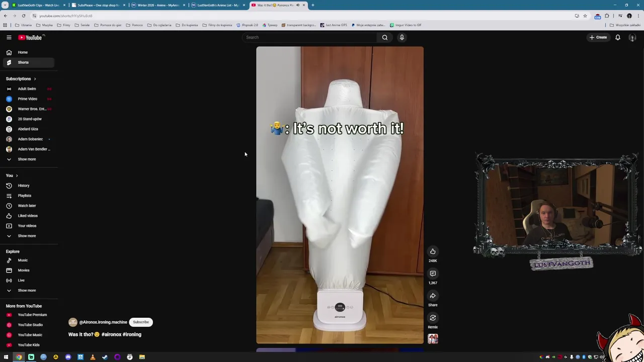The width and height of the screenshot is (644, 362).
Task: Remix this Short
Action: click(x=433, y=318)
